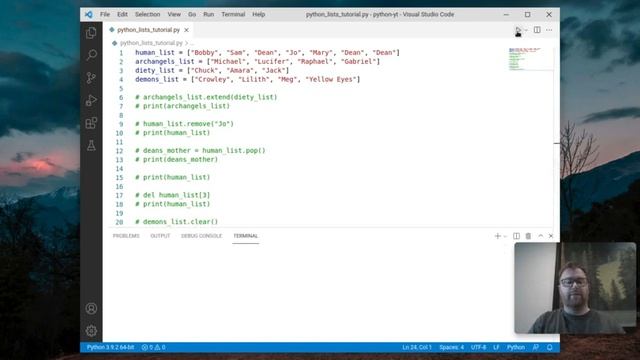Screen dimensions: 640x360
Task: Click comment archangels_list.extend(diety_list)
Action: [206, 97]
